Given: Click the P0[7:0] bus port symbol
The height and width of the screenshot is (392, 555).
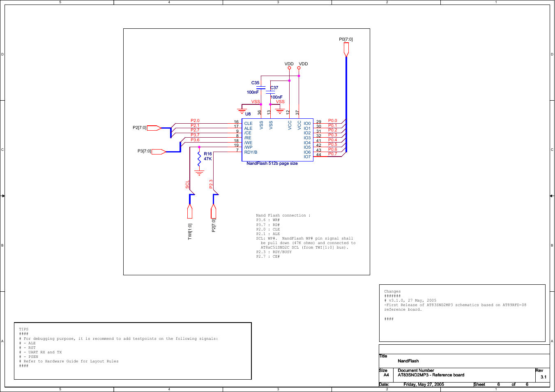Looking at the screenshot, I should [x=346, y=49].
